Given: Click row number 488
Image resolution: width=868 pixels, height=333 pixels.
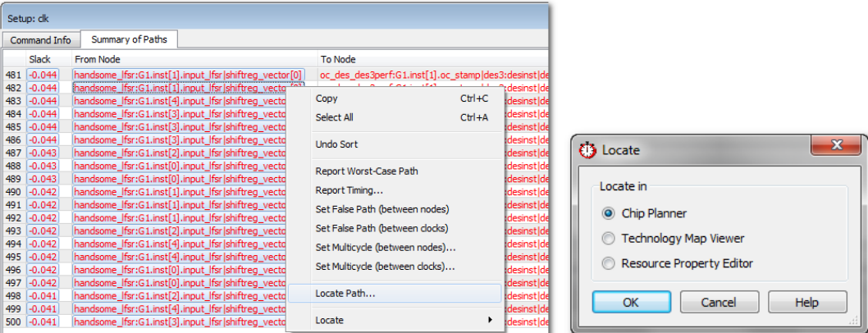Looking at the screenshot, I should pyautogui.click(x=13, y=166).
